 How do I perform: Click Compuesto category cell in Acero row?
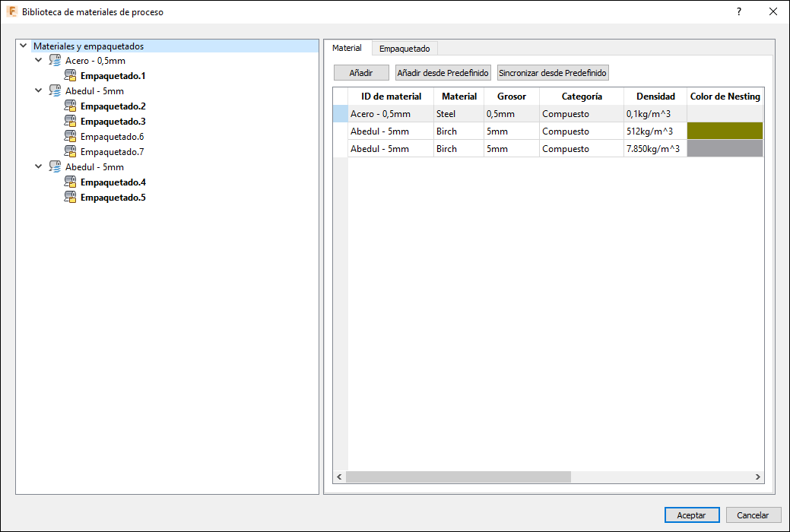coord(582,114)
